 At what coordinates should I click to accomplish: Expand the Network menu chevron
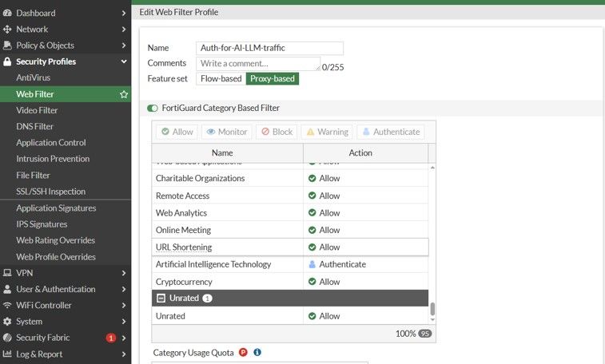coord(123,30)
